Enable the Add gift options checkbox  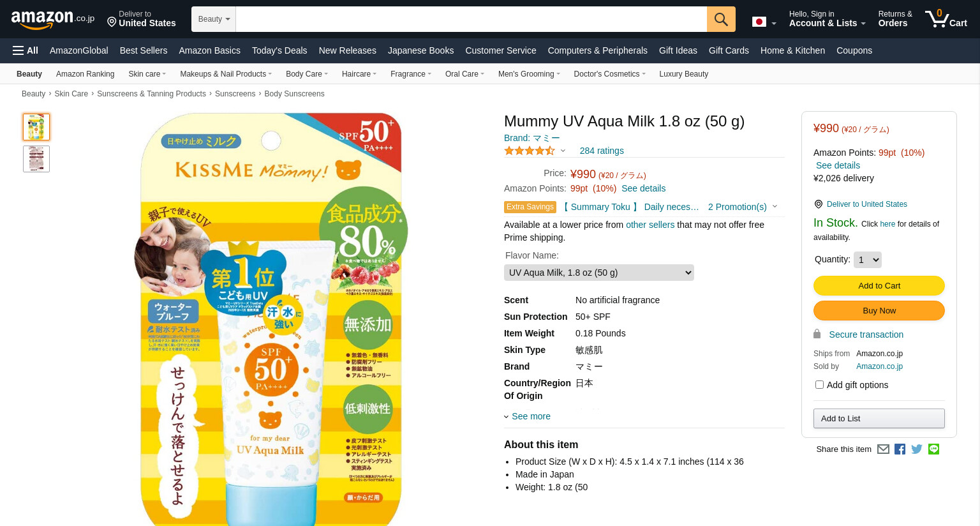pos(819,385)
